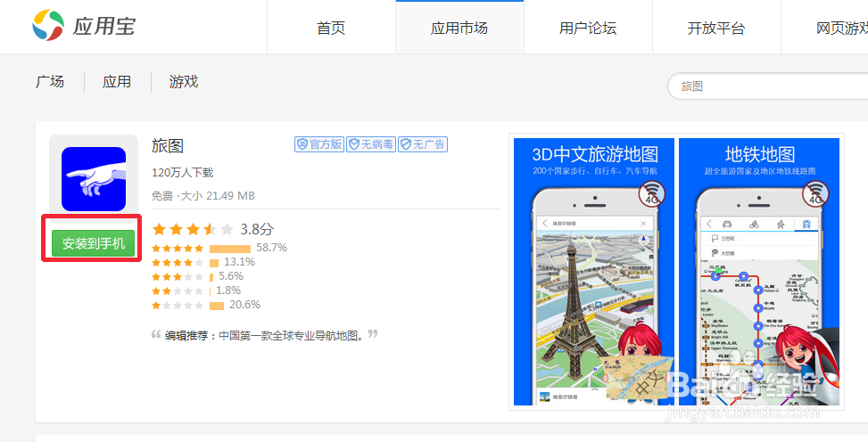Click 免费 · 大小 21.49 MB text
This screenshot has width=868, height=442.
(x=203, y=196)
